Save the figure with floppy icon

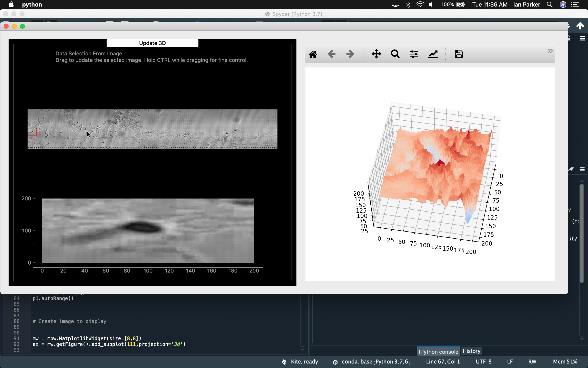[x=459, y=54]
